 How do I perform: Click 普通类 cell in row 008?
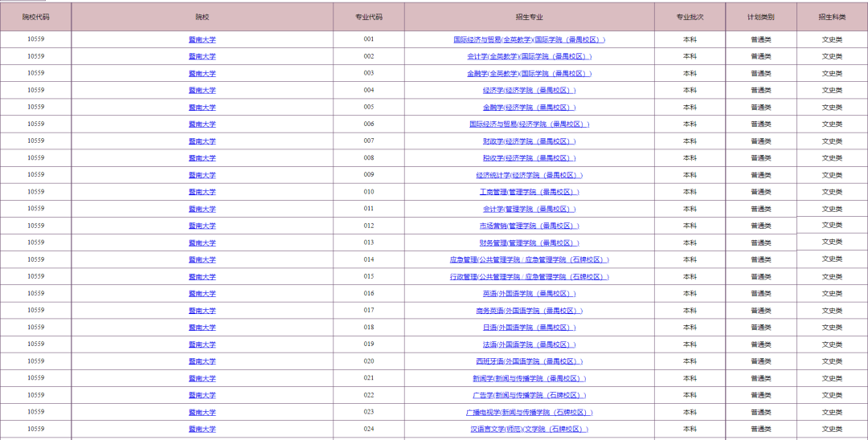point(761,158)
